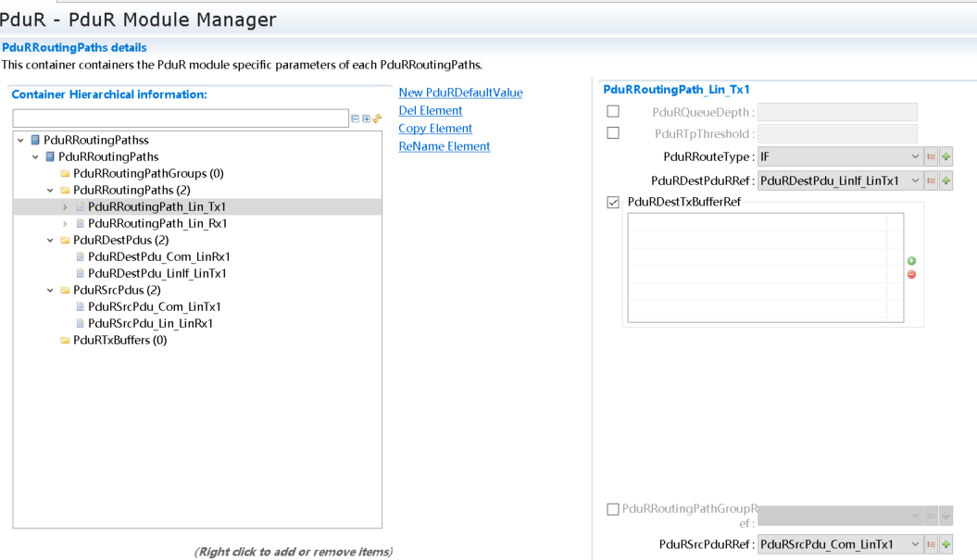
Task: Open the PduRSrcPduRRef dropdown
Action: point(839,545)
